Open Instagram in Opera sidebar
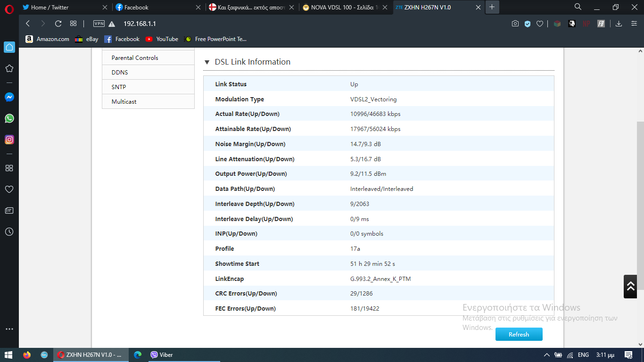This screenshot has height=362, width=644. click(9, 140)
